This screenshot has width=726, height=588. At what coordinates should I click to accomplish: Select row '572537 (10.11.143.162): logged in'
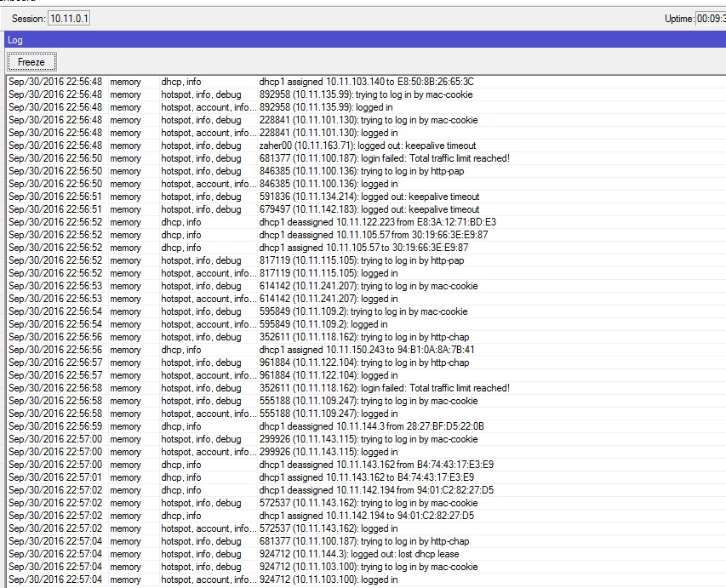(366, 528)
